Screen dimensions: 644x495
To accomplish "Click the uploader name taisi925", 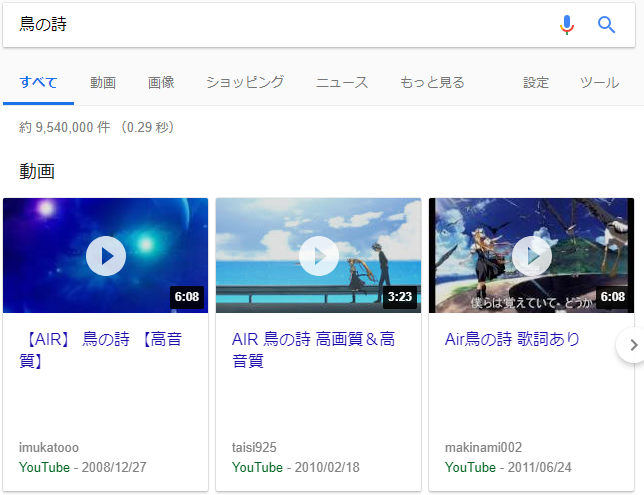I will (254, 447).
